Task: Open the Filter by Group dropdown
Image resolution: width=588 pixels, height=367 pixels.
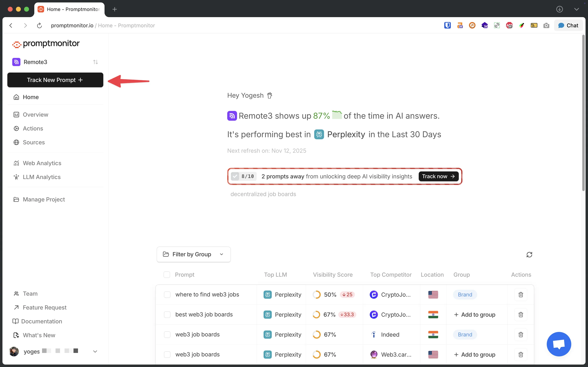Action: [x=193, y=254]
